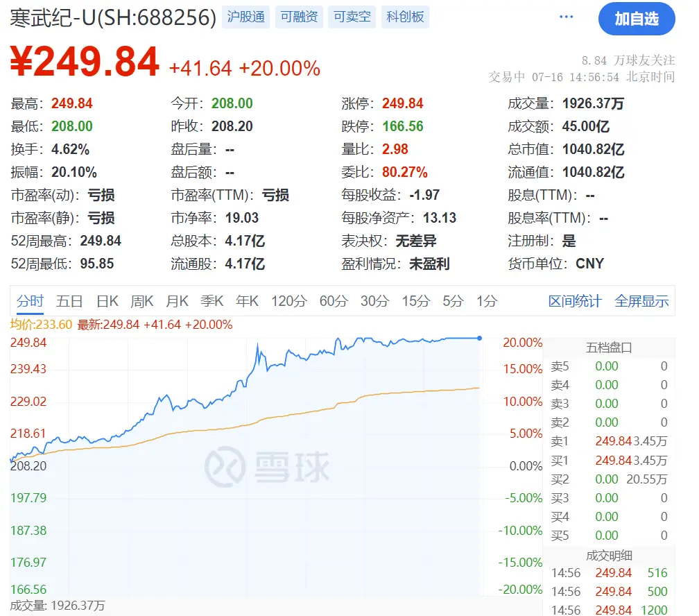Click the 科创板 STAR Market badge
The image size is (699, 616).
[x=405, y=15]
